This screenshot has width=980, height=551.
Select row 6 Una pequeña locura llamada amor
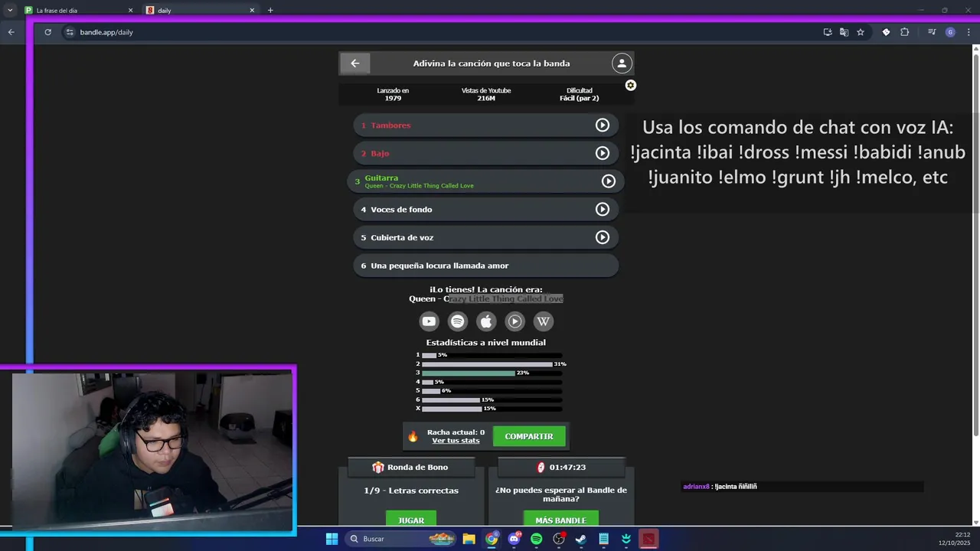tap(485, 266)
